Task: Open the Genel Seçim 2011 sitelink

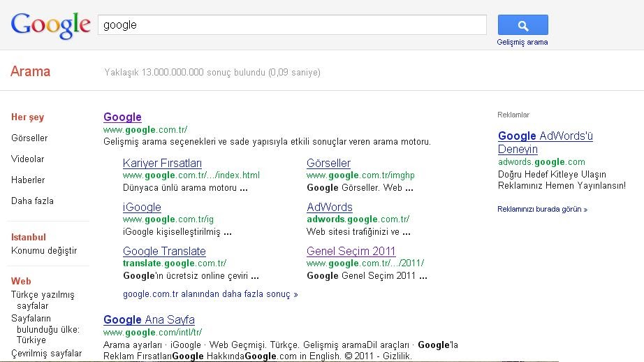Action: tap(351, 252)
